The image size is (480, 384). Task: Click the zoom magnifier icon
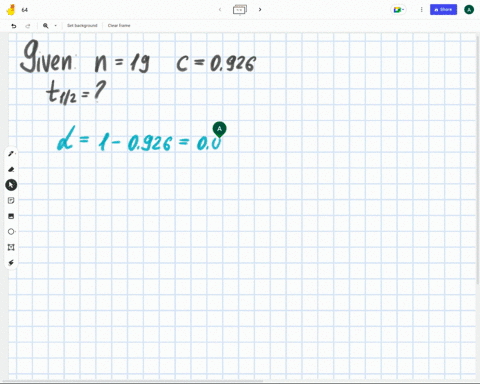pyautogui.click(x=46, y=26)
